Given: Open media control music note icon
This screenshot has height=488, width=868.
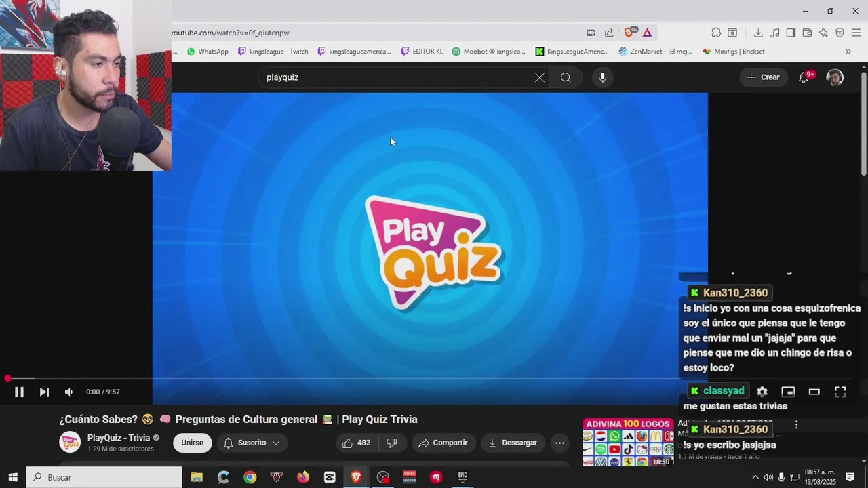Looking at the screenshot, I should 774,33.
